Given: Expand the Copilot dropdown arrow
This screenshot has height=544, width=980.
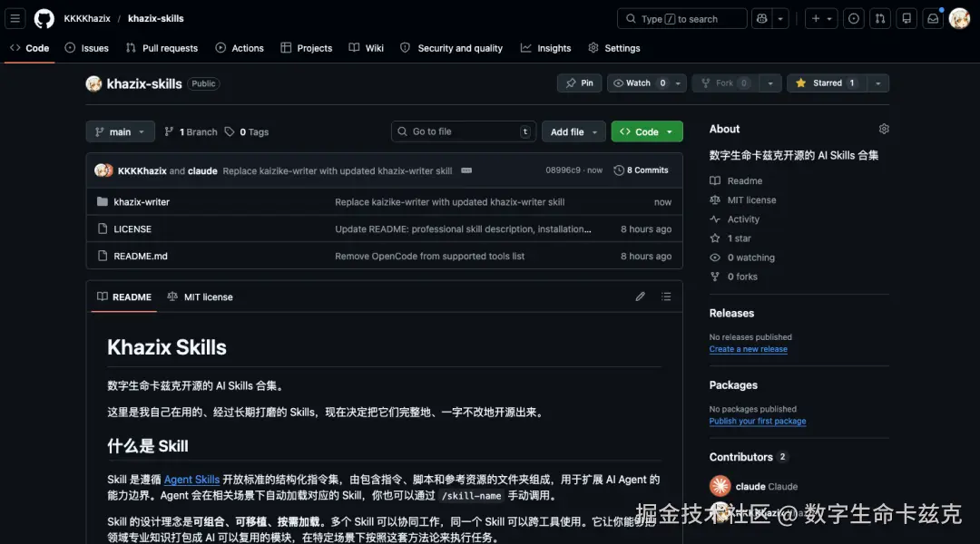Looking at the screenshot, I should coord(780,19).
